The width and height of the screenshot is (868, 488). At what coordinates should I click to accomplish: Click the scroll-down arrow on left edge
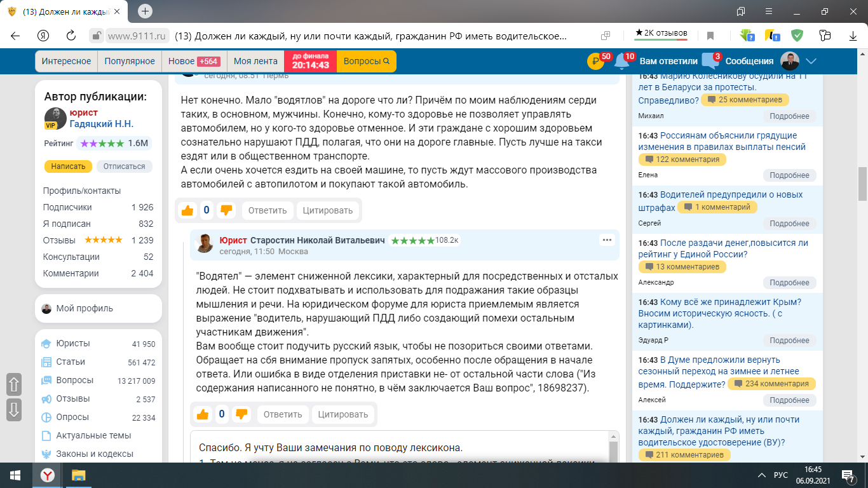tap(14, 410)
